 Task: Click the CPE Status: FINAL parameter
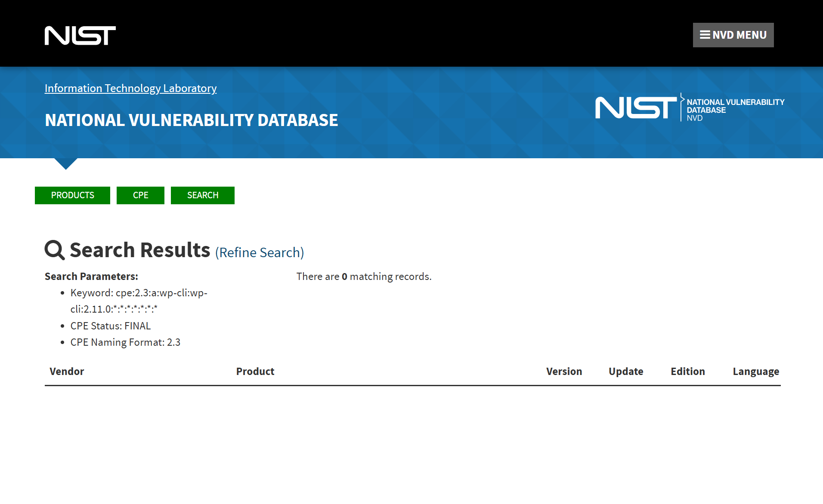click(x=110, y=326)
